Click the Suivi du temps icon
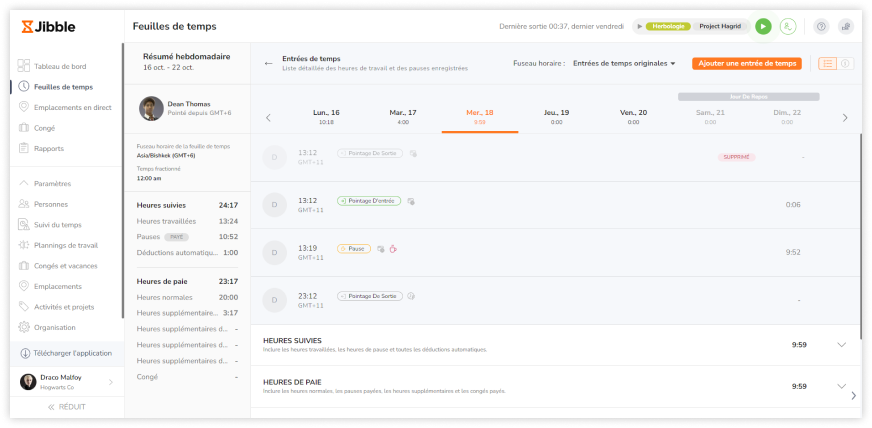The height and width of the screenshot is (428, 872). click(x=23, y=225)
